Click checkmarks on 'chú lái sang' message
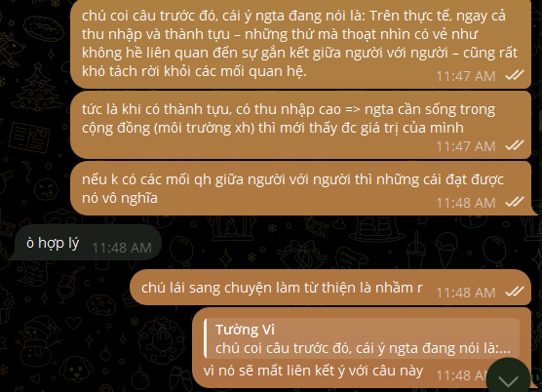 click(x=515, y=292)
